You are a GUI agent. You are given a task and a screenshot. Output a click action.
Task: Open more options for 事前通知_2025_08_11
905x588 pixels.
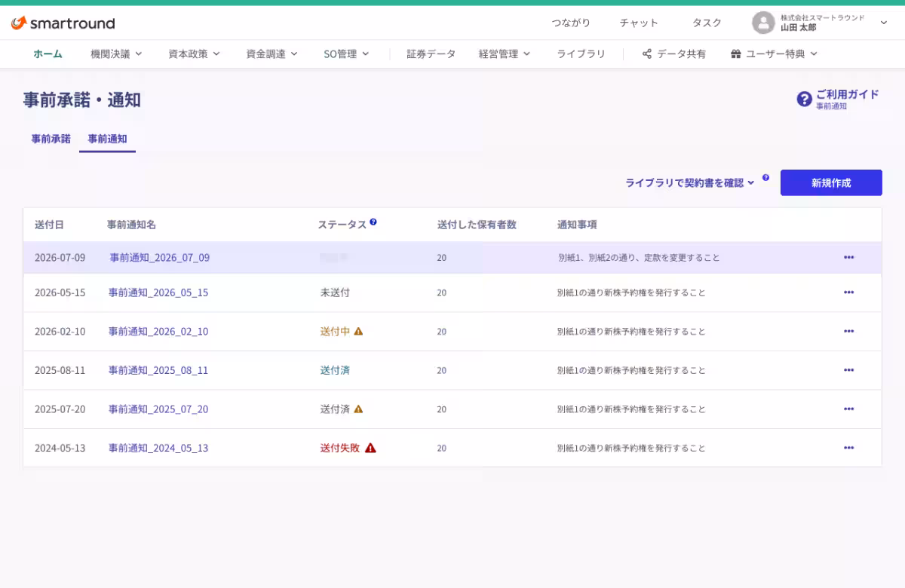click(849, 370)
